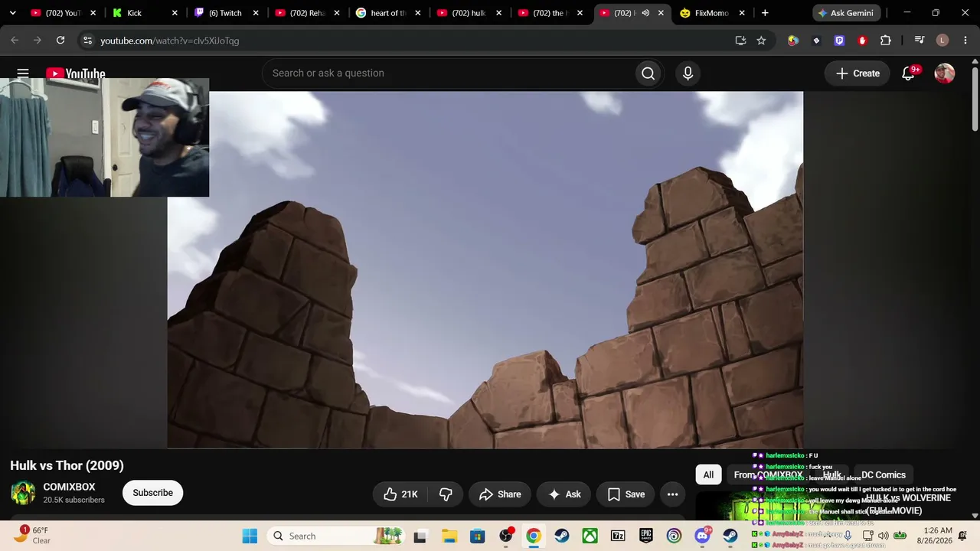The height and width of the screenshot is (551, 980).
Task: Switch to the '(702) hulk' YouTube tab
Action: 469,13
